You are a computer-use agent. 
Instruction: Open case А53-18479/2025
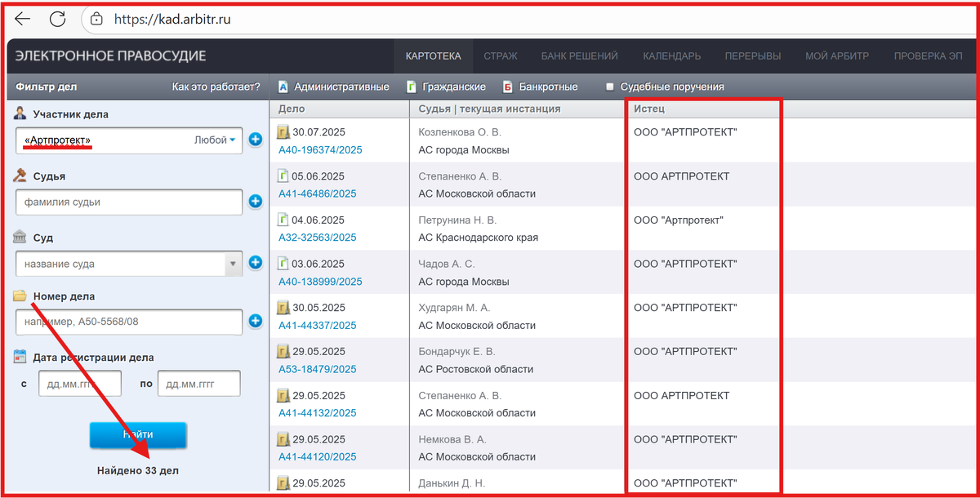point(318,369)
